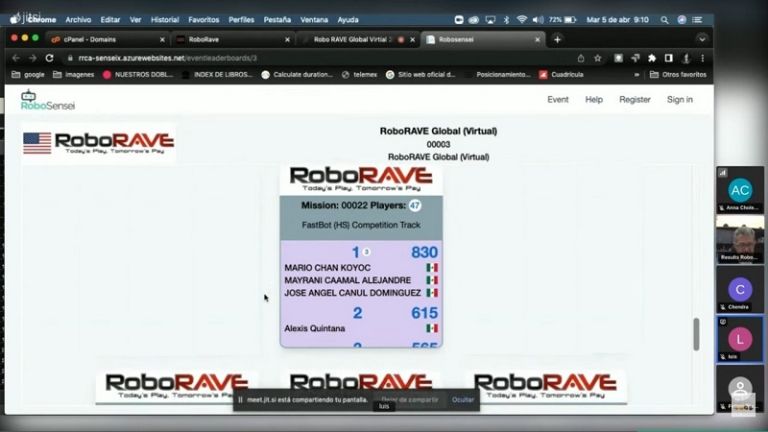768x432 pixels.
Task: Open Spotlight search in the menu bar
Action: click(665, 19)
